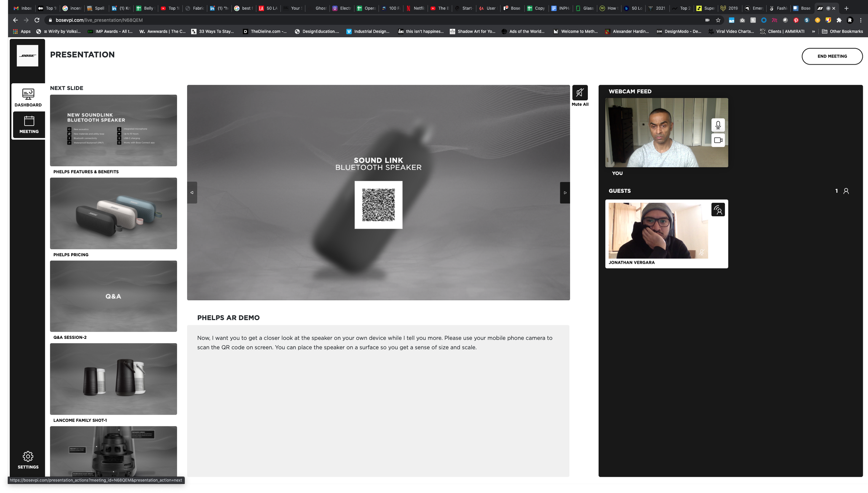
Task: Click Jonathan Vergara's spotlight guest icon
Action: pyautogui.click(x=718, y=210)
